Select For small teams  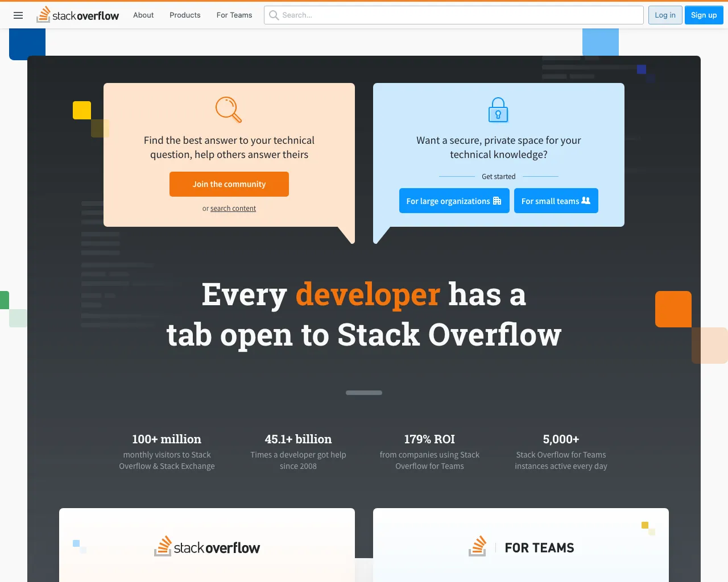(556, 201)
